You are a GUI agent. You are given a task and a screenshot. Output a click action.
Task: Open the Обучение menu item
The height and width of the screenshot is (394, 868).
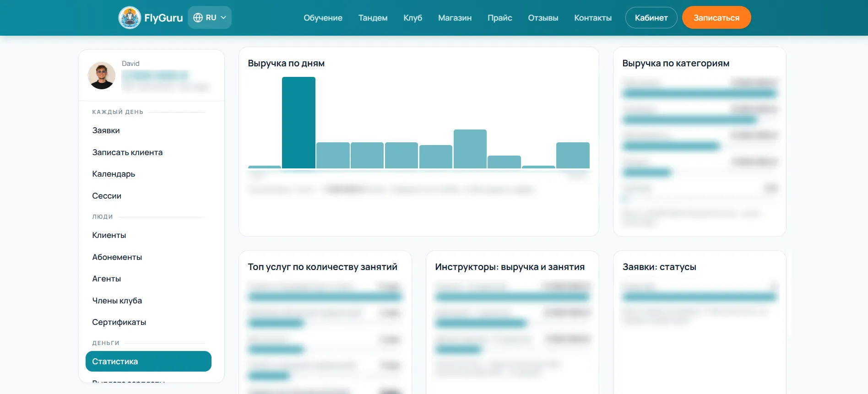pos(323,18)
